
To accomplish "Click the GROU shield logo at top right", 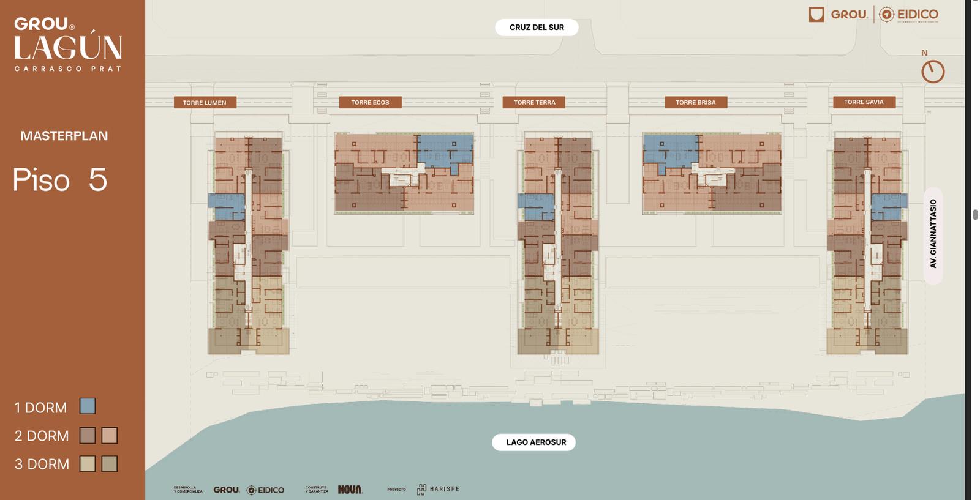I will click(x=839, y=14).
